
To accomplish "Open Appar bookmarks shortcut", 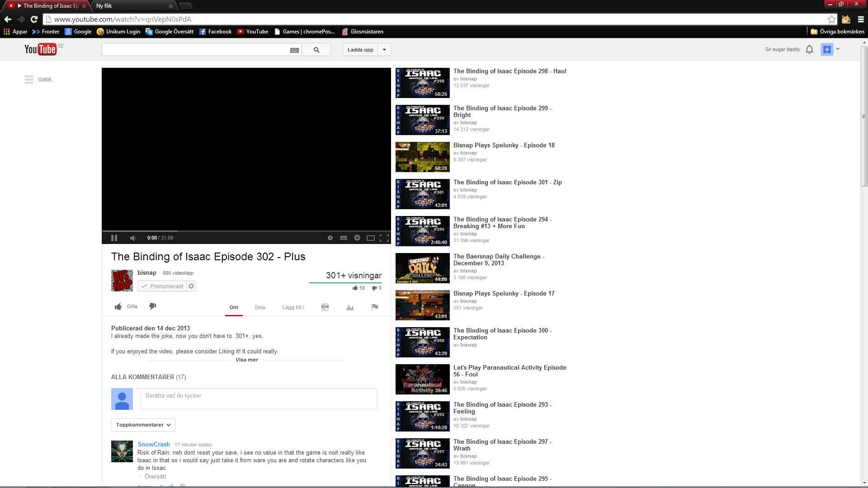I will pos(15,32).
